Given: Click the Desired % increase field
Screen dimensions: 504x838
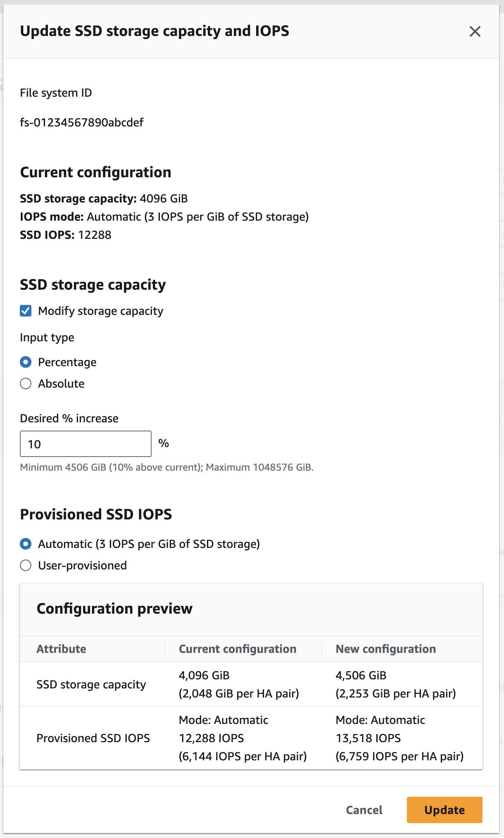Looking at the screenshot, I should point(86,444).
